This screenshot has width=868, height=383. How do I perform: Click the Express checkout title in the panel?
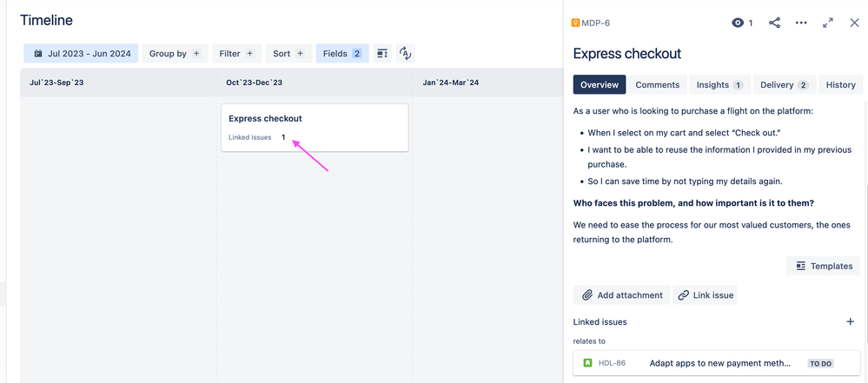click(x=627, y=54)
